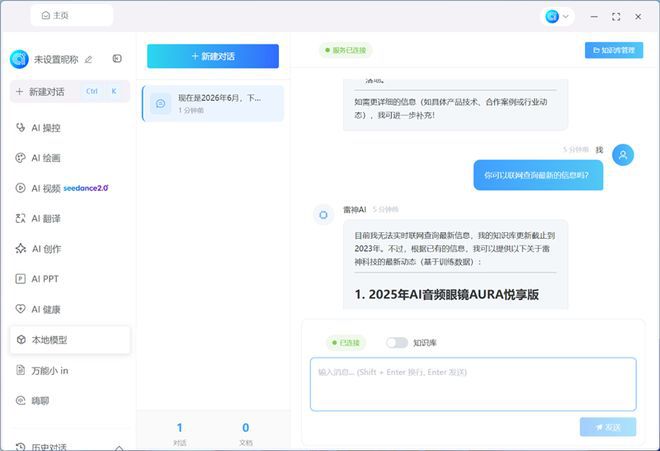Focus the message input box
Viewport: 660px width, 451px height.
click(x=473, y=384)
